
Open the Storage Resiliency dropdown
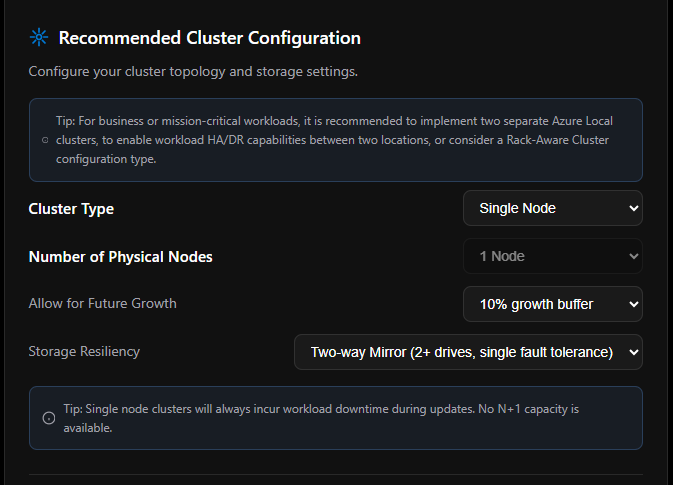(x=468, y=352)
